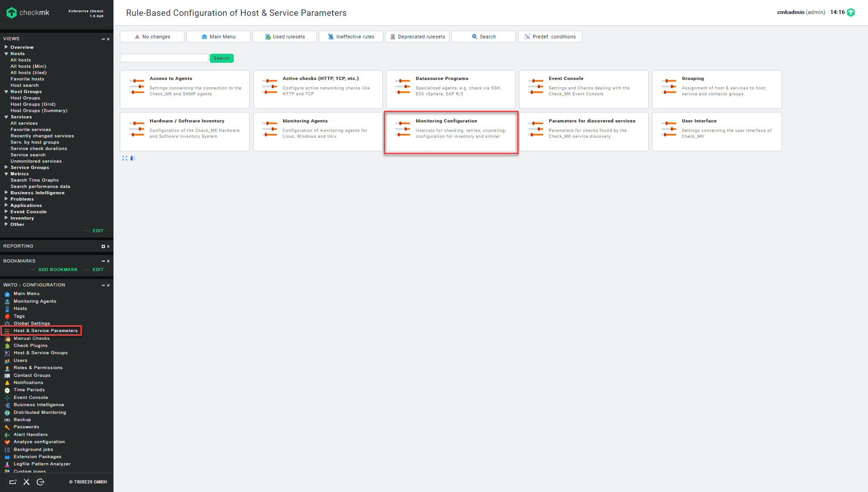Open sidebar settings wrench icon

click(27, 482)
